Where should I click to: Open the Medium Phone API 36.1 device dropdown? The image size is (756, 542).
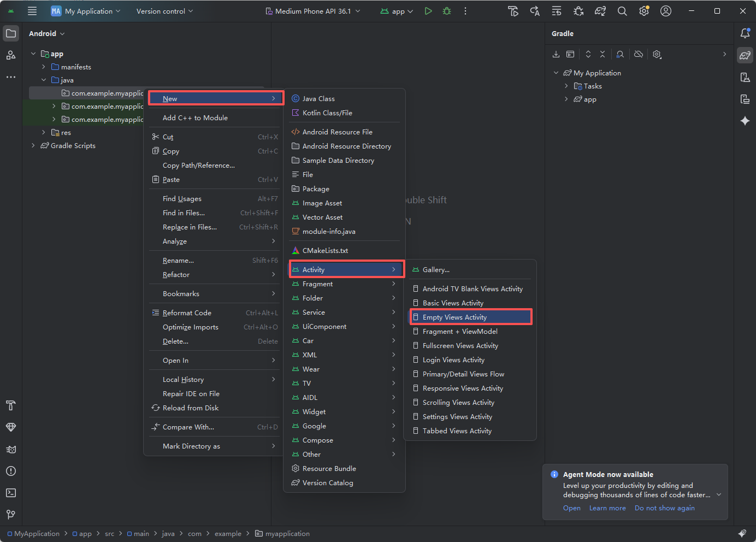click(x=312, y=11)
